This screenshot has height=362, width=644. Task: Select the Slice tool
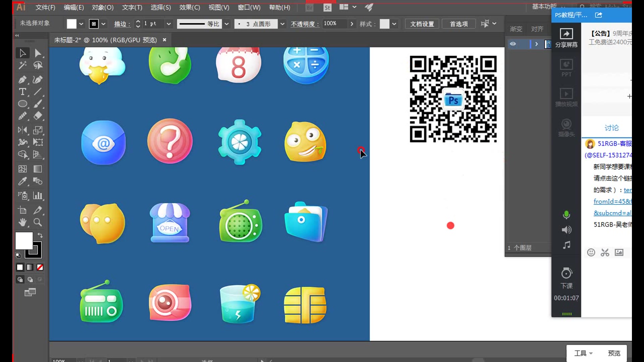[x=38, y=210]
